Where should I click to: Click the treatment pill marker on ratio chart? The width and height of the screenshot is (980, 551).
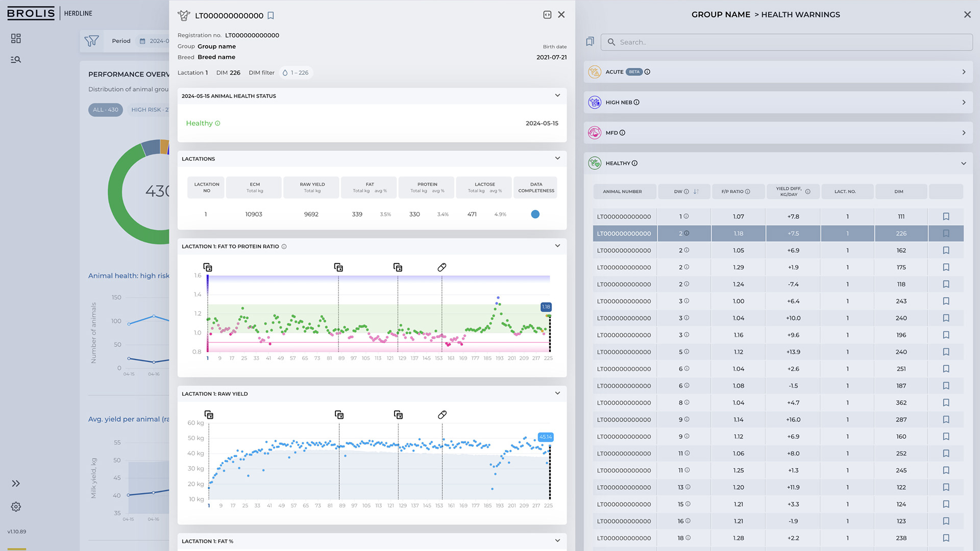pyautogui.click(x=442, y=267)
